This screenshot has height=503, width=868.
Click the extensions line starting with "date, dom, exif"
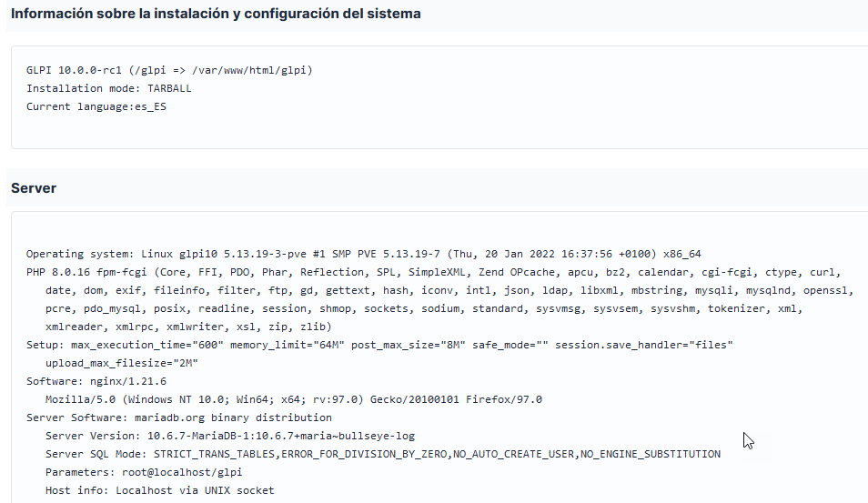click(449, 290)
